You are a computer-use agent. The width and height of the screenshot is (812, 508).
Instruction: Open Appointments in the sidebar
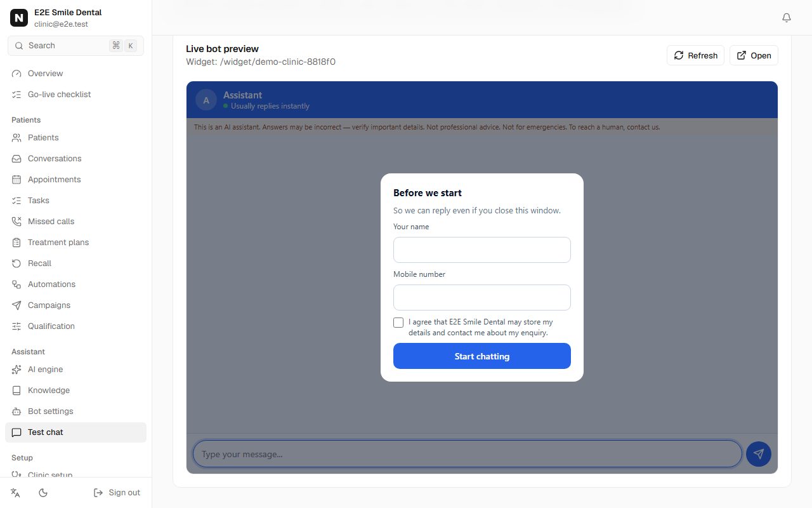tap(75, 180)
